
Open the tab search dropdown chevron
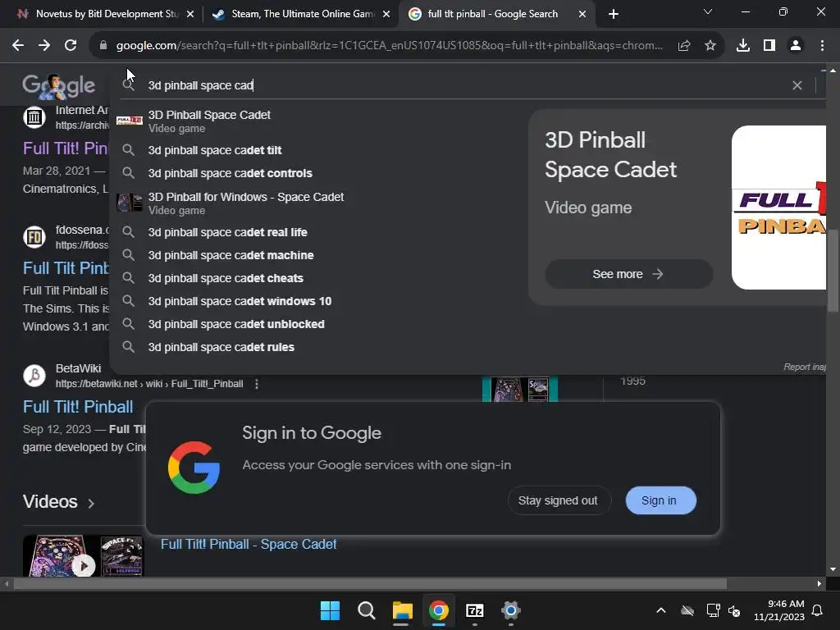tap(708, 11)
